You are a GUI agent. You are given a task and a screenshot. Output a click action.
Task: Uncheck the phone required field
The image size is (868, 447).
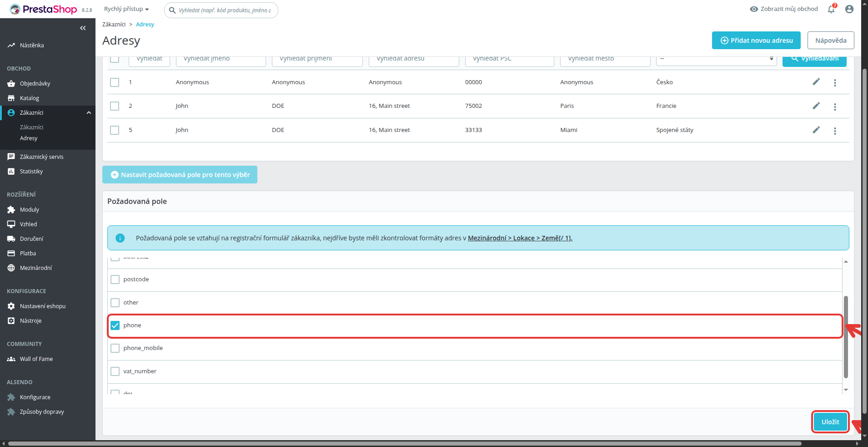tap(115, 325)
